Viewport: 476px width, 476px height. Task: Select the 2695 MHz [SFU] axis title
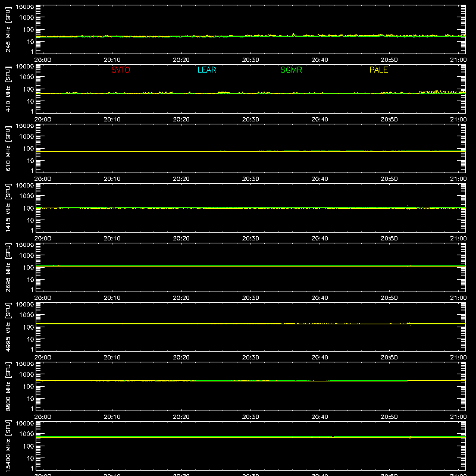[8, 267]
